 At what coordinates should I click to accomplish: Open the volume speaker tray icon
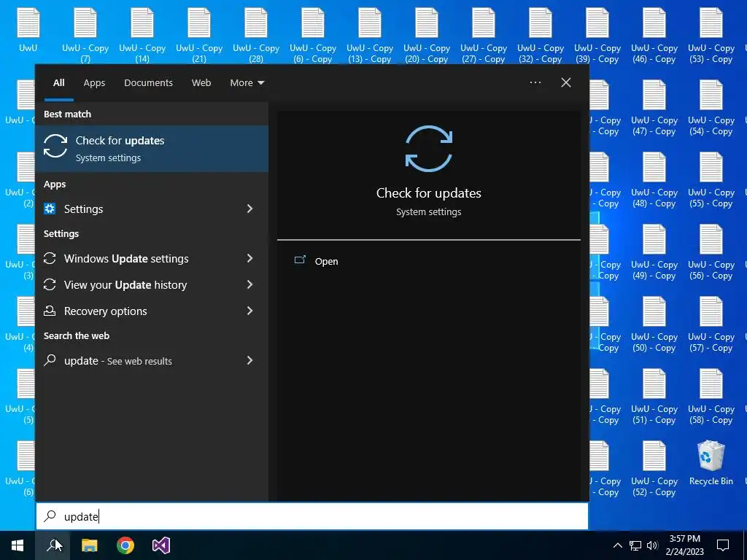click(652, 545)
